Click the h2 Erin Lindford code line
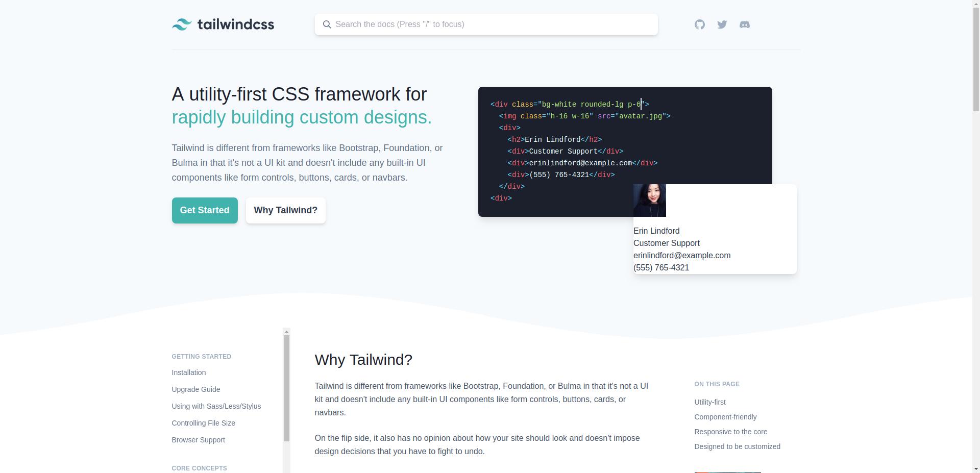Image resolution: width=980 pixels, height=473 pixels. (555, 140)
